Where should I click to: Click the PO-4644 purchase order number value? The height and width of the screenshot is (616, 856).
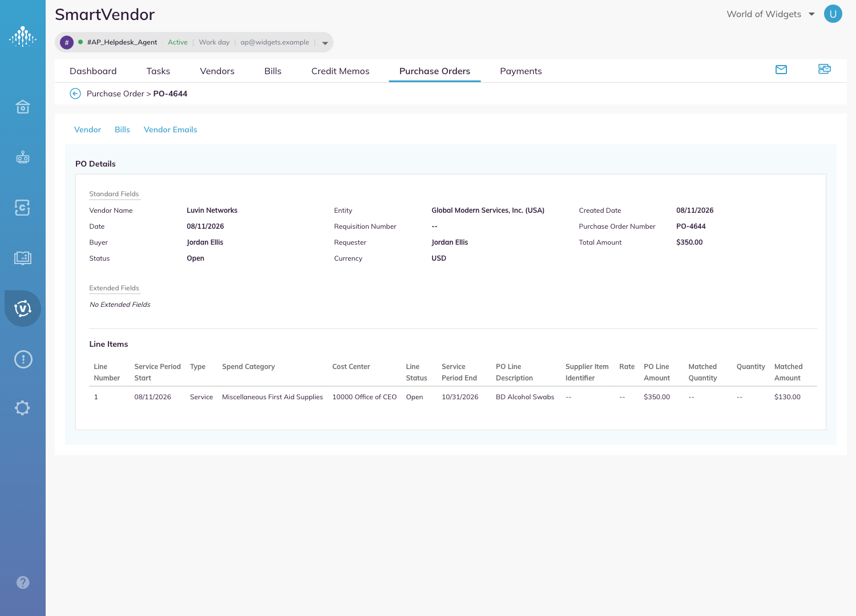(691, 226)
